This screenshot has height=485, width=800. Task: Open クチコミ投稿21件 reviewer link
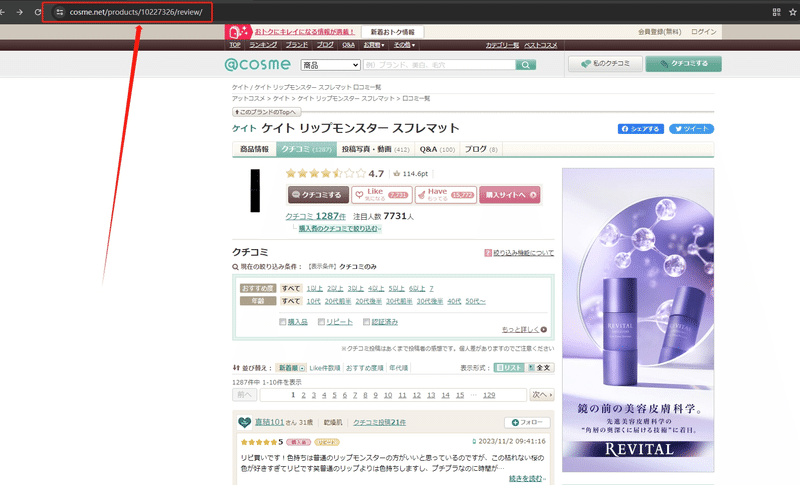[380, 422]
